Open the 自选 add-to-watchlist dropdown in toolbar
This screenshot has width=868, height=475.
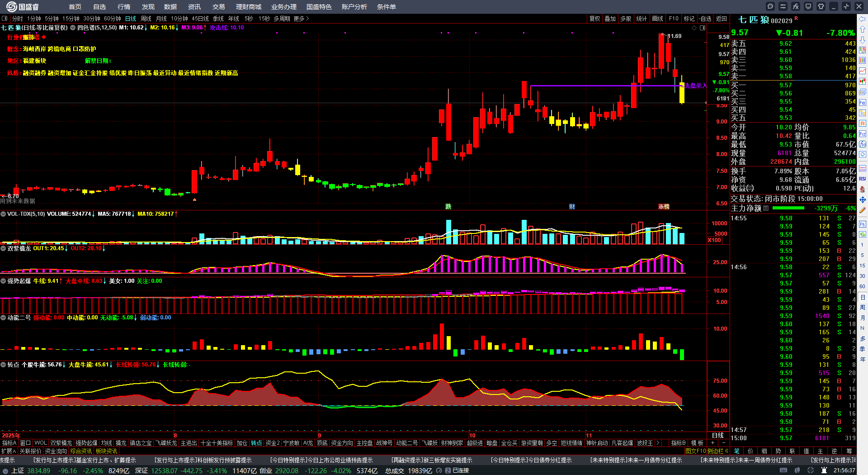point(705,19)
